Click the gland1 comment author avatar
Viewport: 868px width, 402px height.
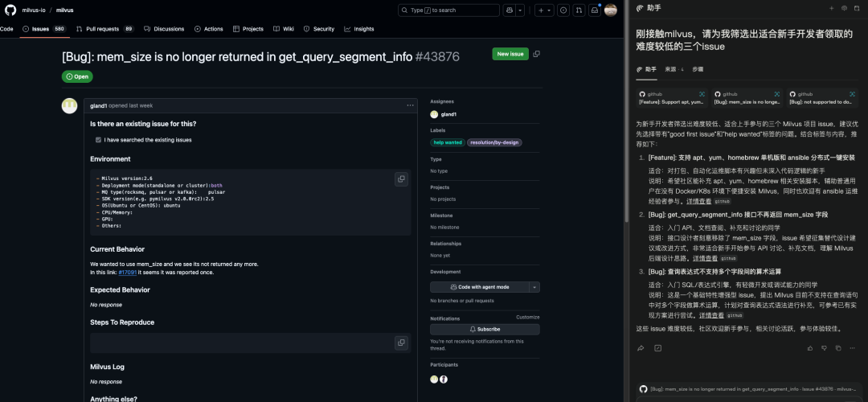(69, 106)
